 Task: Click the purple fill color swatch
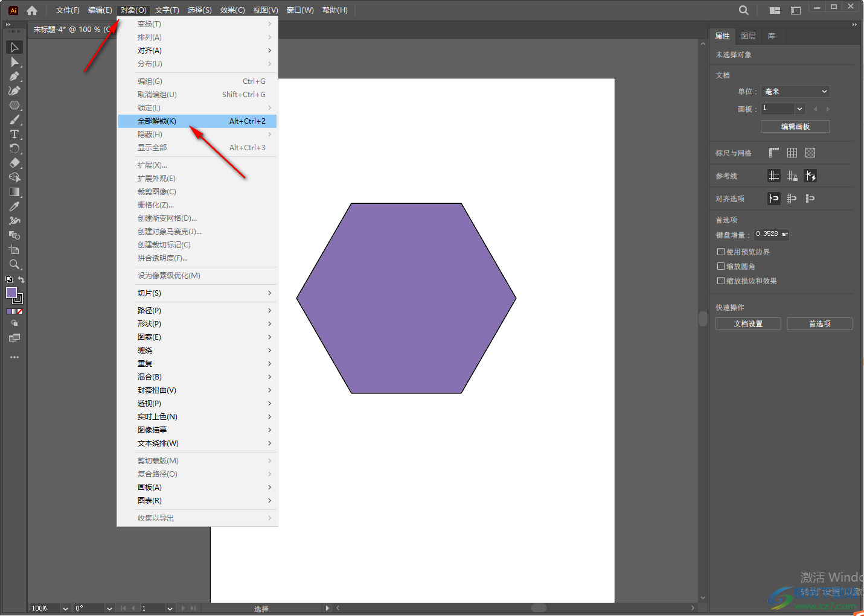tap(11, 293)
